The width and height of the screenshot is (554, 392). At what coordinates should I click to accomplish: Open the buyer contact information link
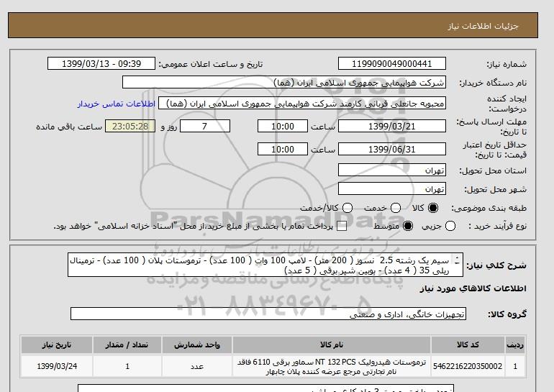117,104
